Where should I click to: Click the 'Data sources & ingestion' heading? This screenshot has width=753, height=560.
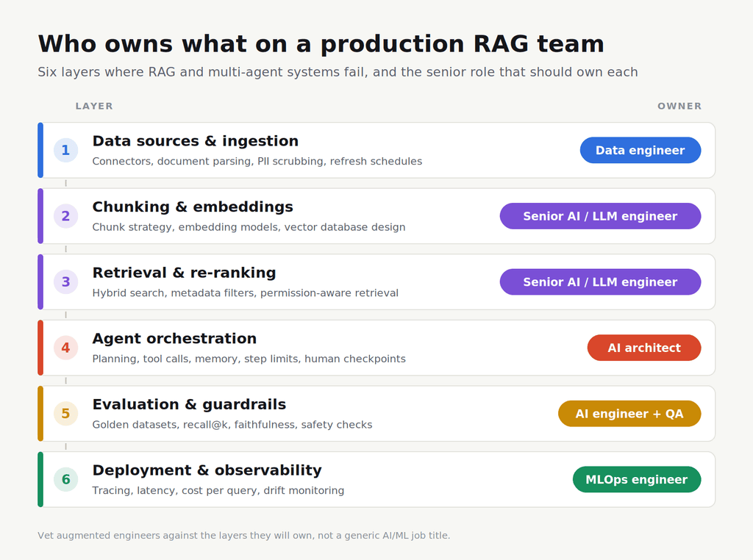[x=196, y=141]
